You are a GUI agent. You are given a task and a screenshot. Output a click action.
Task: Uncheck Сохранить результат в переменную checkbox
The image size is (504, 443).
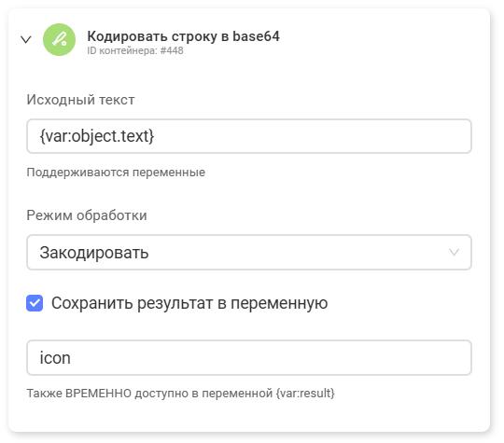35,303
